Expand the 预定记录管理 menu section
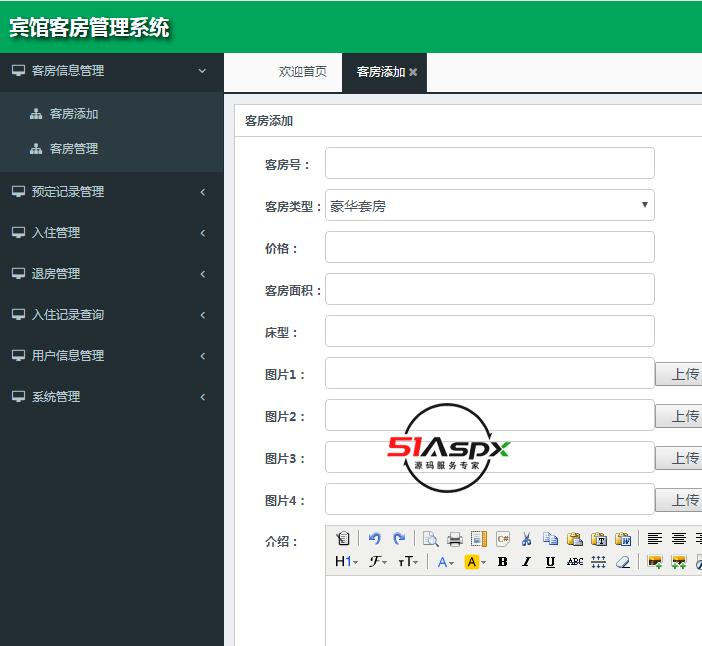 tap(111, 192)
